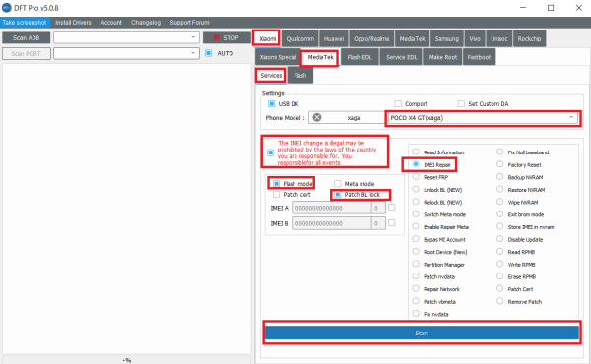591x364 pixels.
Task: Toggle IMEI change legal warning checkbox
Action: coord(270,152)
